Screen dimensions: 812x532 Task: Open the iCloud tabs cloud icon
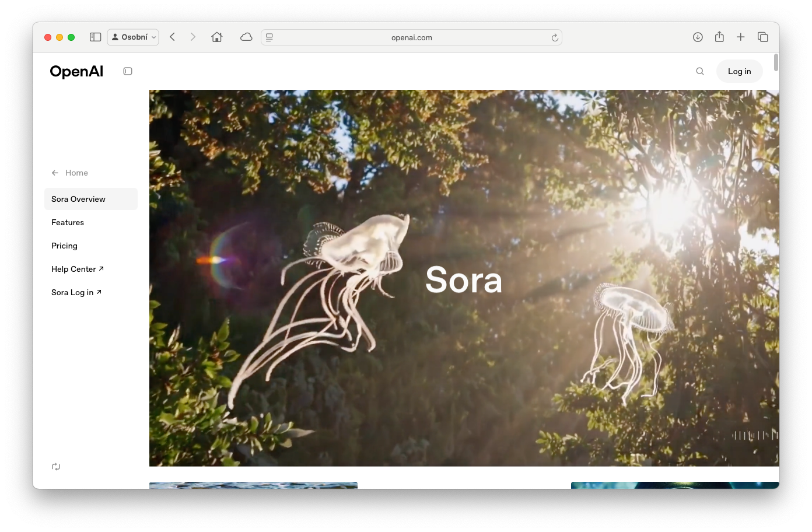(246, 37)
